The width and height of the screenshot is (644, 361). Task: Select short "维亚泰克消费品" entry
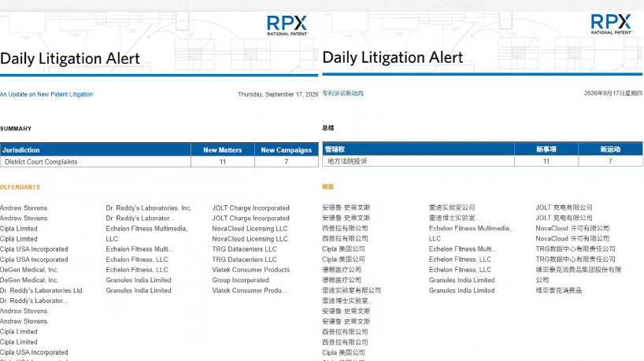coord(559,290)
